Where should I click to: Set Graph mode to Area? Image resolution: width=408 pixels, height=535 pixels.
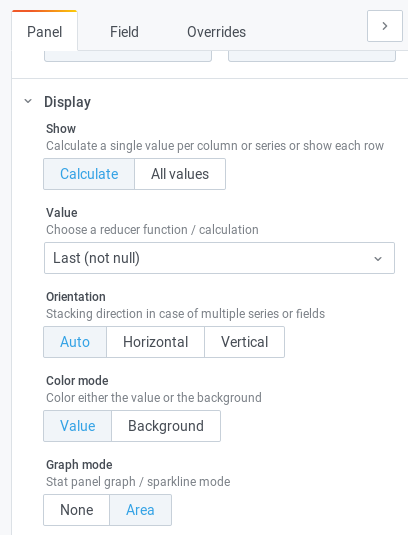[x=140, y=510]
